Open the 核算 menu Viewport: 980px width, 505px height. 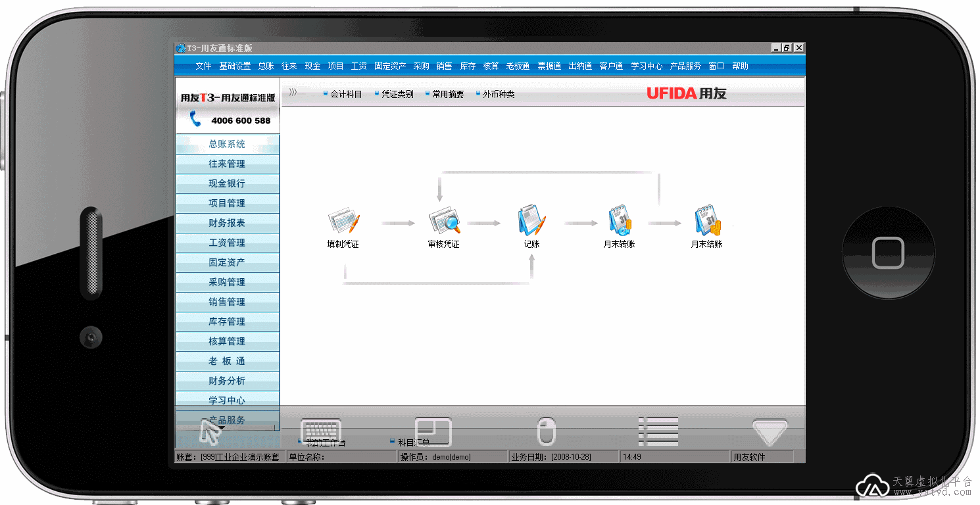491,66
